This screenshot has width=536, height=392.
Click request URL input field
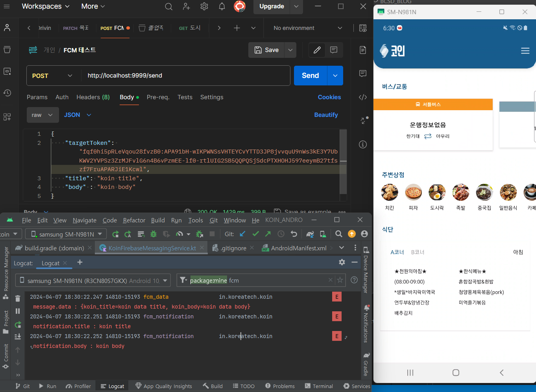point(185,76)
